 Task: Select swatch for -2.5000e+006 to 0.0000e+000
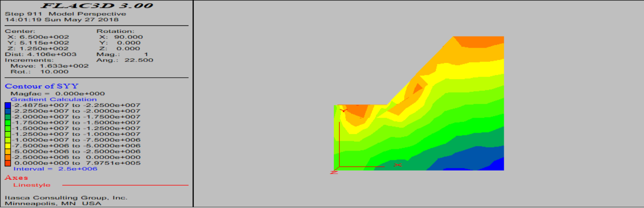(x=7, y=157)
